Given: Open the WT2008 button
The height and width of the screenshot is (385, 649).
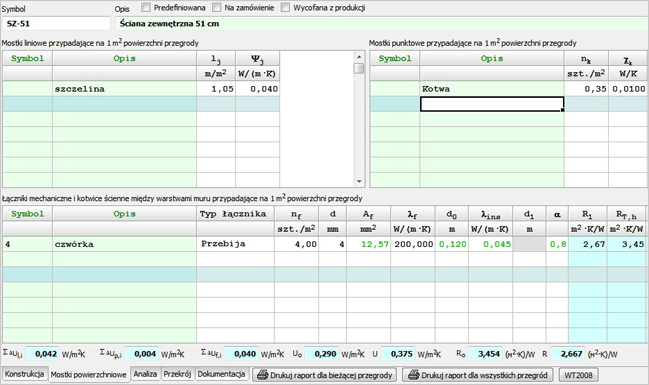Looking at the screenshot, I should coord(579,375).
